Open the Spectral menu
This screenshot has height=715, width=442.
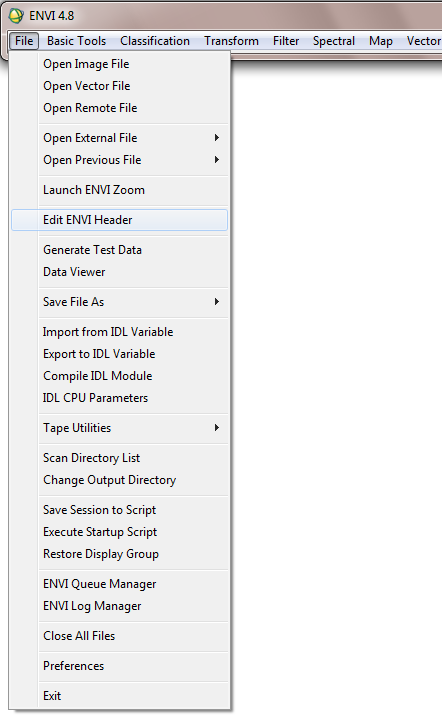pos(333,41)
